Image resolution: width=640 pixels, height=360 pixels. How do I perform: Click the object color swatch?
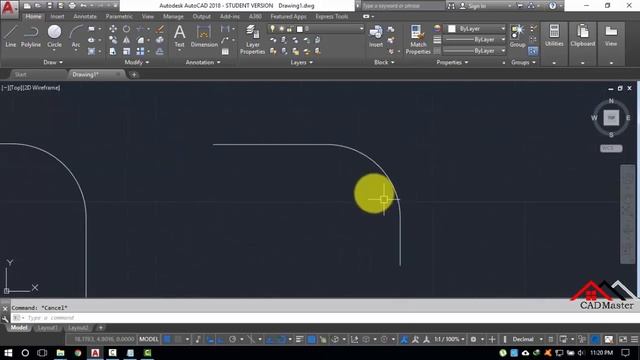pos(451,29)
